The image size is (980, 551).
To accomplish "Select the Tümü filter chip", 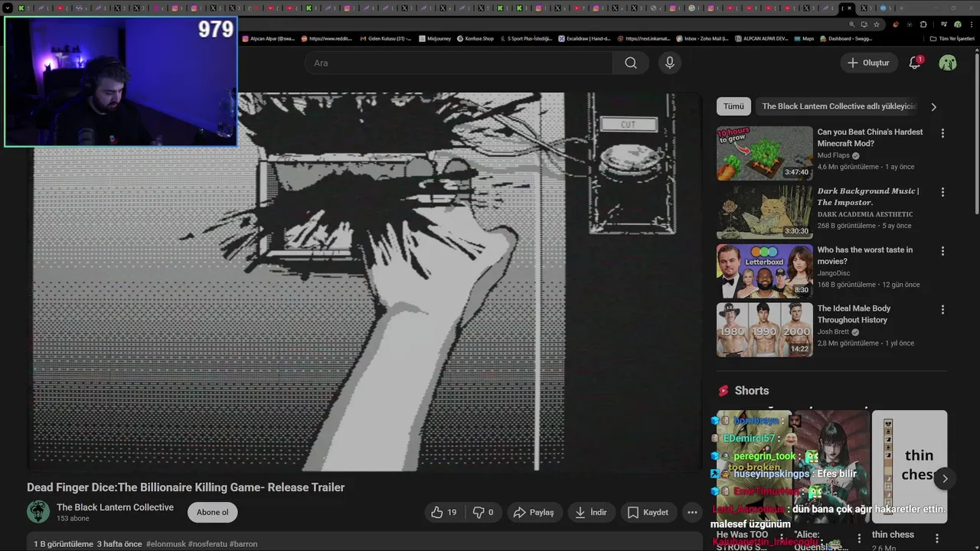I will point(733,106).
